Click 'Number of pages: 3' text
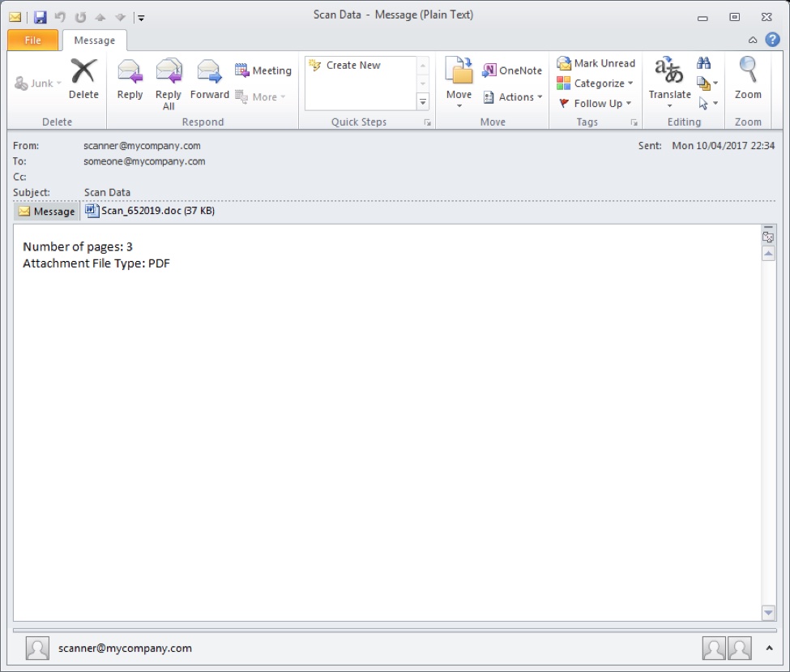The height and width of the screenshot is (672, 790). pyautogui.click(x=78, y=246)
